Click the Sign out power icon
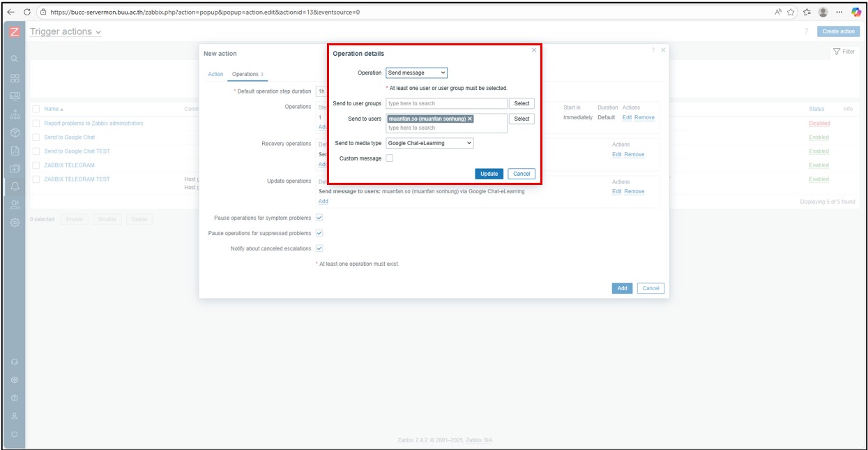The width and height of the screenshot is (868, 450). pyautogui.click(x=15, y=433)
